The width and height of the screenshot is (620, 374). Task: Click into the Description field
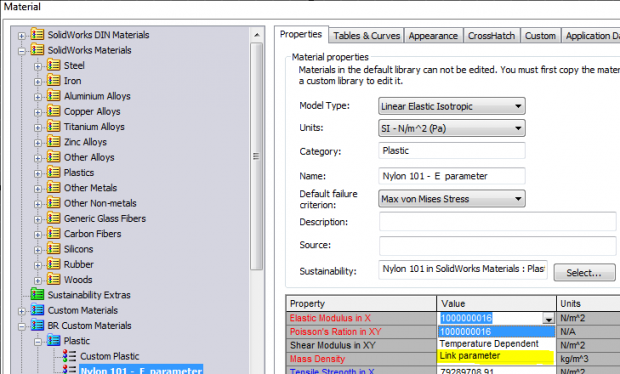pyautogui.click(x=497, y=221)
